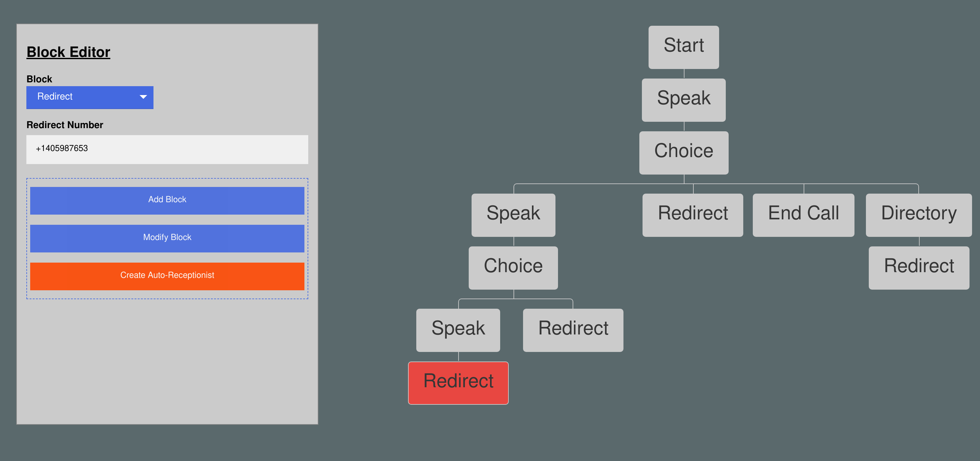Click the Redirect Number label
980x461 pixels.
(x=65, y=125)
